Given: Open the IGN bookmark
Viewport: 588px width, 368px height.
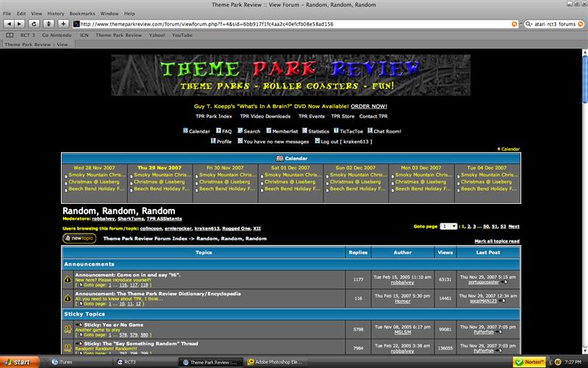Looking at the screenshot, I should coord(84,35).
